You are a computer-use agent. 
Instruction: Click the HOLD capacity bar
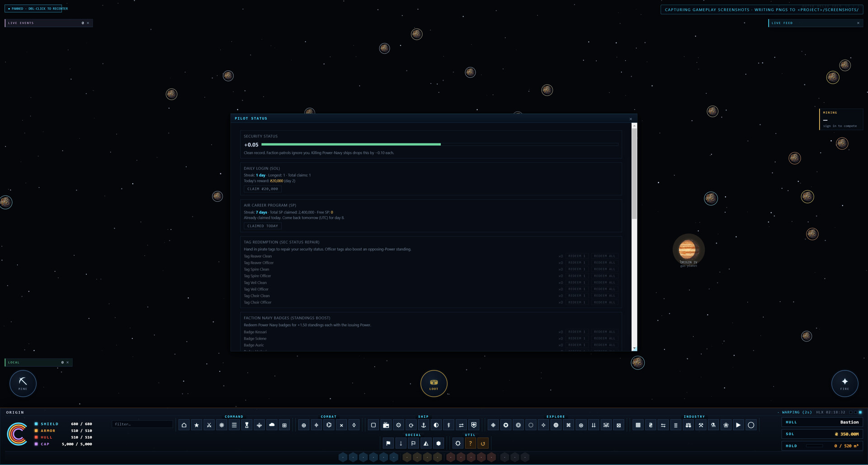(815, 446)
